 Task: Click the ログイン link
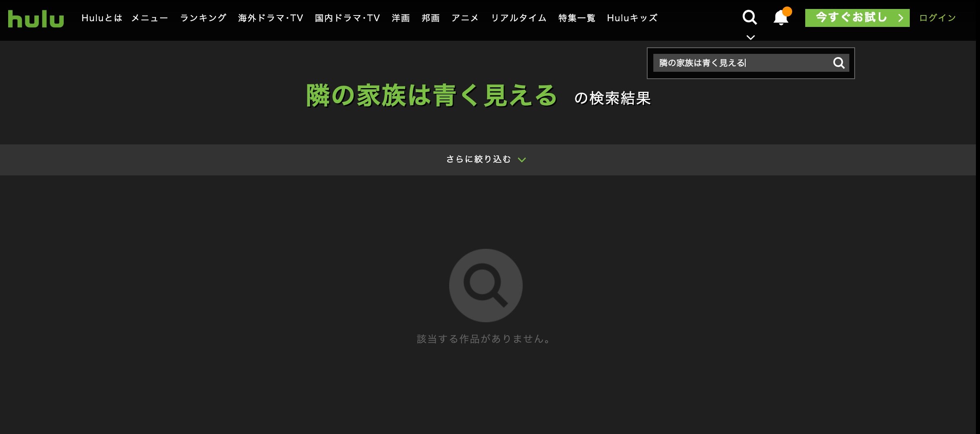pos(938,18)
